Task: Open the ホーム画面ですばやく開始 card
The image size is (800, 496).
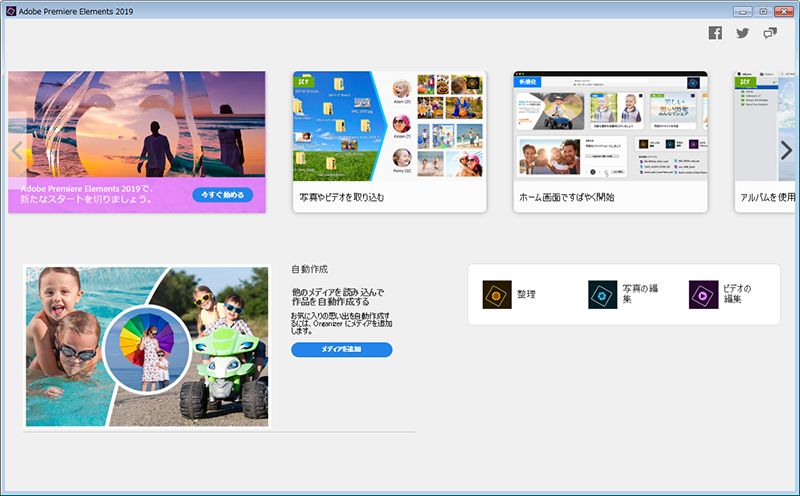Action: 610,142
